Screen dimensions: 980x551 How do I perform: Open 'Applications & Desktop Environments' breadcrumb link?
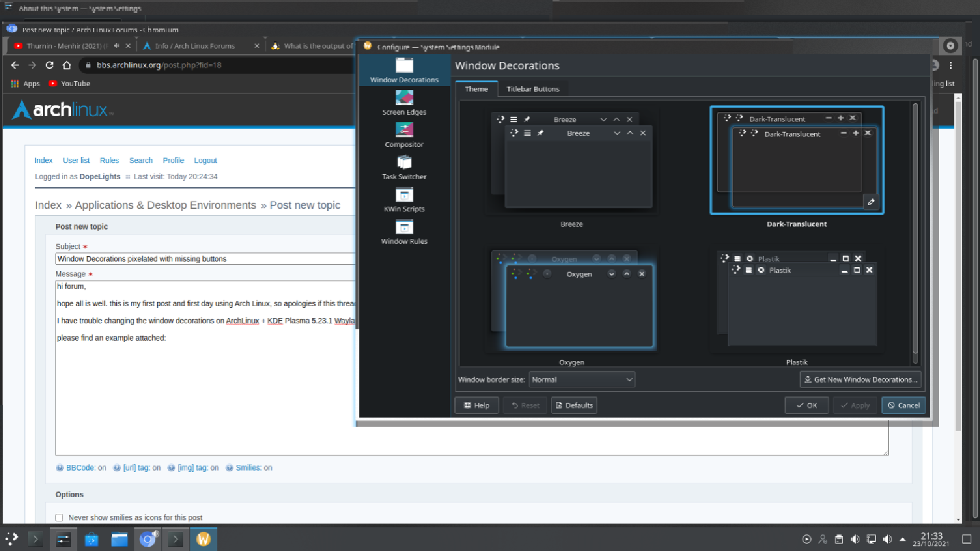[165, 205]
